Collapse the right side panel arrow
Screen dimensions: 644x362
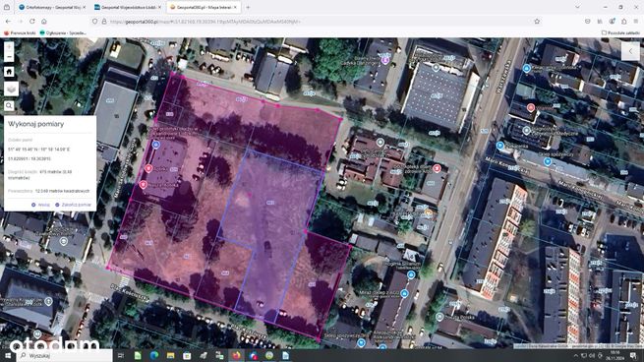click(630, 51)
